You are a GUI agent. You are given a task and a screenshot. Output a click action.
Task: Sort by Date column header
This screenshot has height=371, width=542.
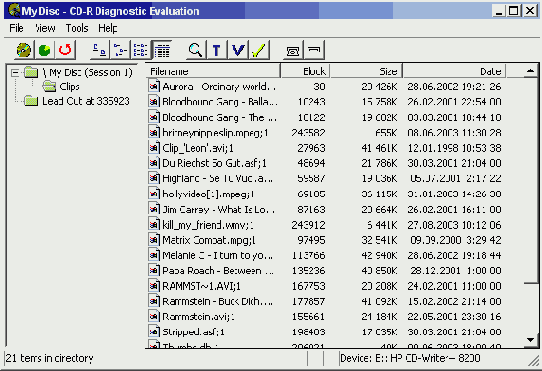point(454,71)
